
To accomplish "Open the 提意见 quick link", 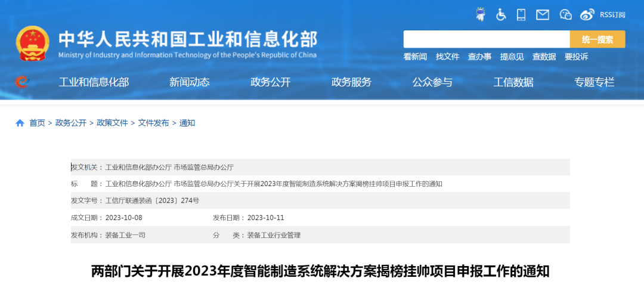I will [512, 57].
